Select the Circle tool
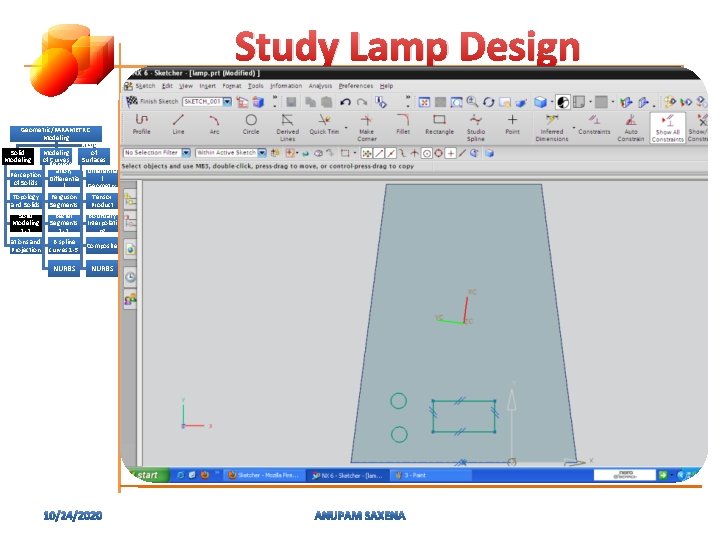Viewport: 720px width, 540px height. 251,124
